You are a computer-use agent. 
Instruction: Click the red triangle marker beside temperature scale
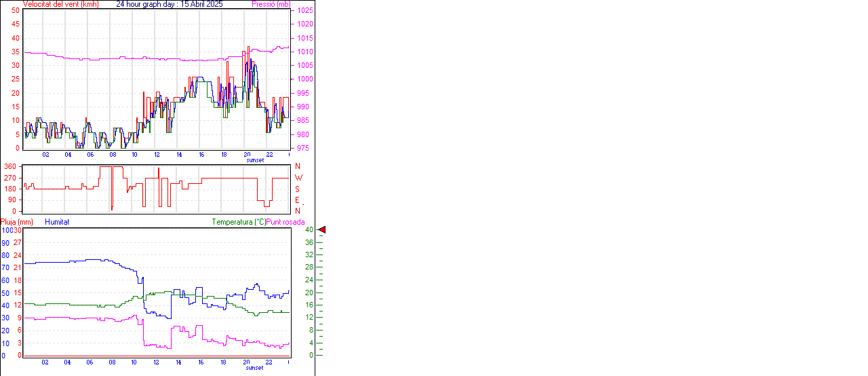coord(322,230)
